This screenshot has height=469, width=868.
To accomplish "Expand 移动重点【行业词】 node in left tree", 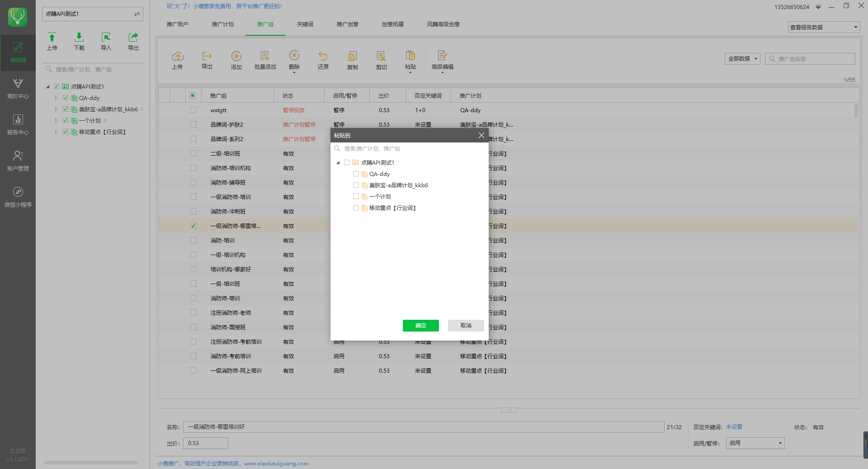I will pyautogui.click(x=56, y=132).
